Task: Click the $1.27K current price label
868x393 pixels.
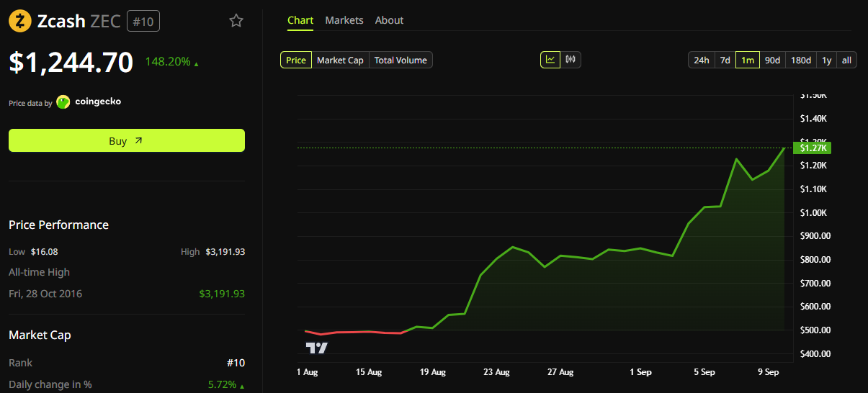Action: pyautogui.click(x=812, y=148)
